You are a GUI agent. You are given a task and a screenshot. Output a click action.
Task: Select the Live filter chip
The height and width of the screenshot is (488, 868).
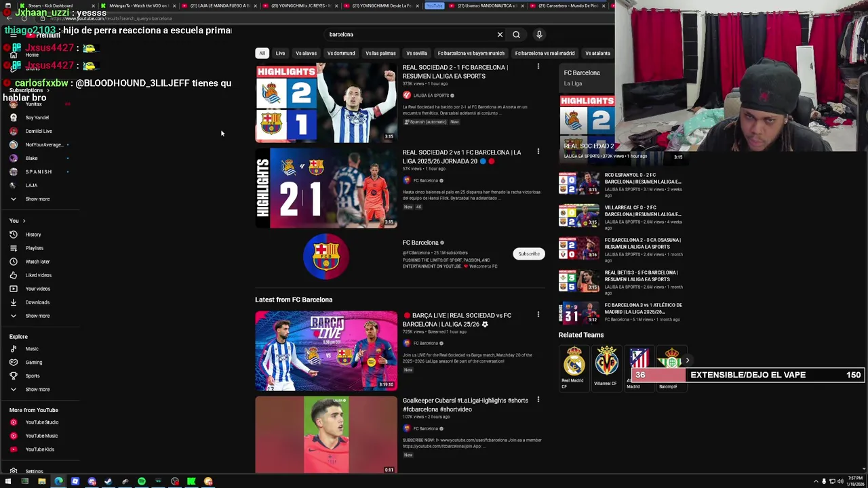pyautogui.click(x=280, y=53)
